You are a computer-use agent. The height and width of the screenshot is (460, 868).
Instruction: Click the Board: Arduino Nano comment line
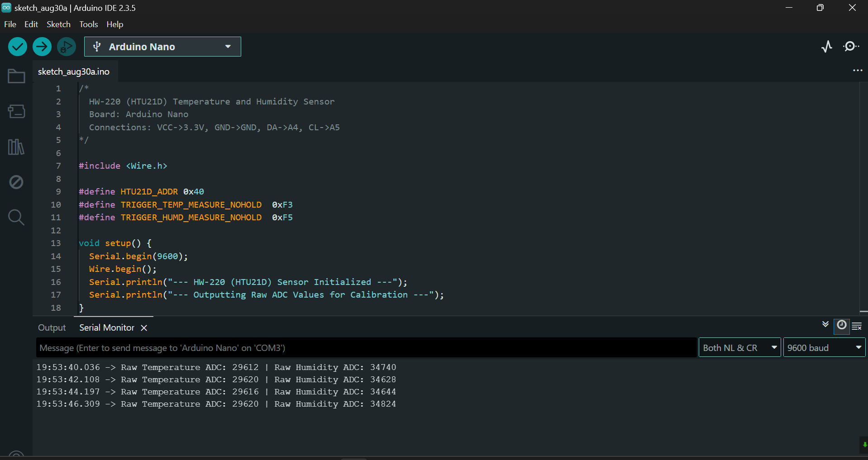(138, 114)
